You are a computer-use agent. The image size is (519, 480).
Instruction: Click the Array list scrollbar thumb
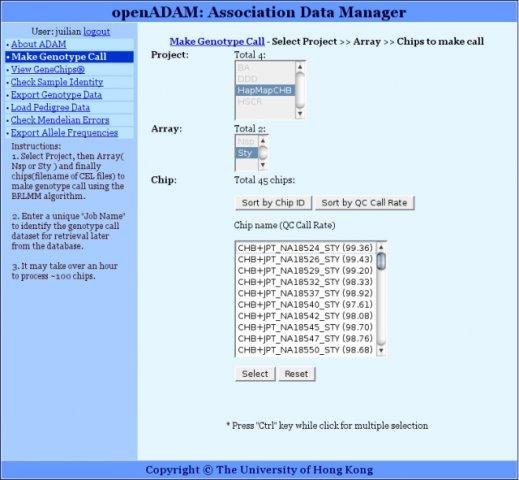(263, 153)
